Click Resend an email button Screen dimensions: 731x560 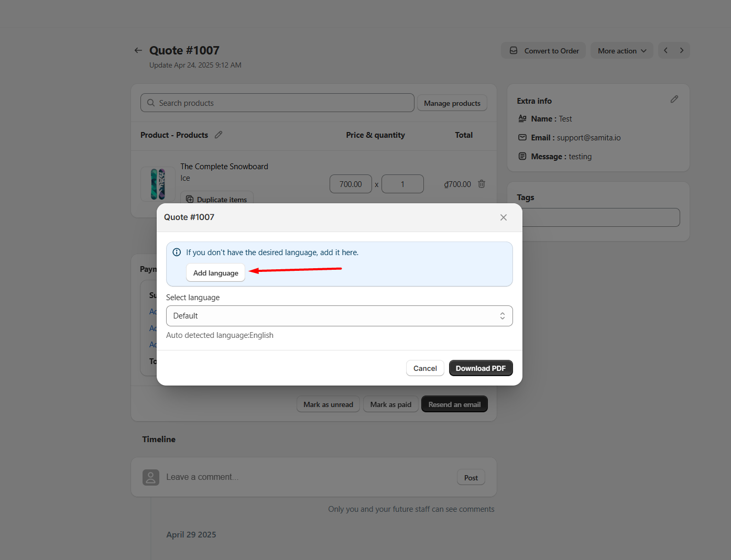point(454,404)
